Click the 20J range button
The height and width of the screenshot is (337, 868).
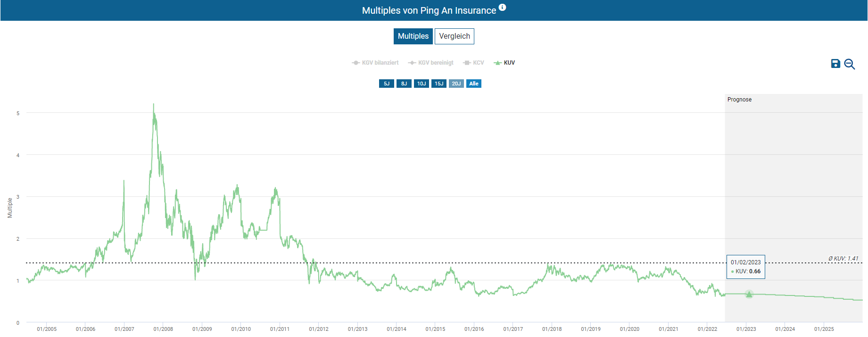(x=456, y=84)
